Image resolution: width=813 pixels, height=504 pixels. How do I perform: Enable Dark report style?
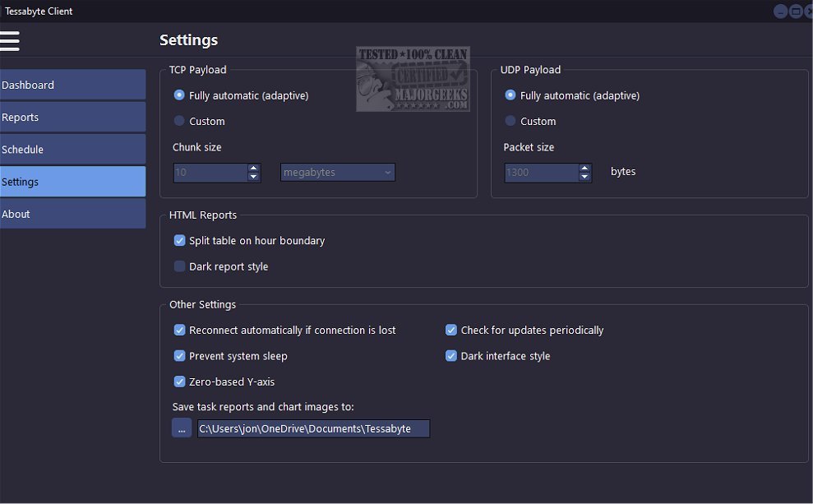[179, 266]
